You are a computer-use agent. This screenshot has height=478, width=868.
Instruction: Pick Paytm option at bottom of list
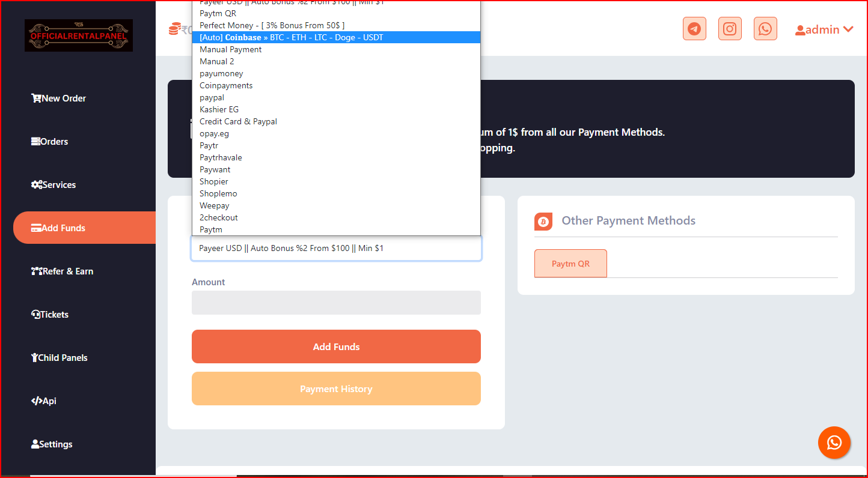pyautogui.click(x=211, y=229)
